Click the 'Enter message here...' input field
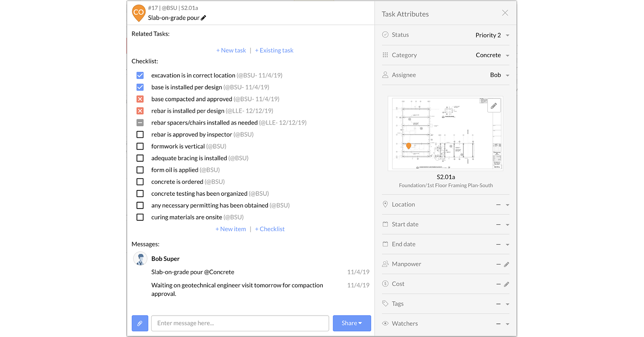The height and width of the screenshot is (337, 644). pyautogui.click(x=240, y=323)
